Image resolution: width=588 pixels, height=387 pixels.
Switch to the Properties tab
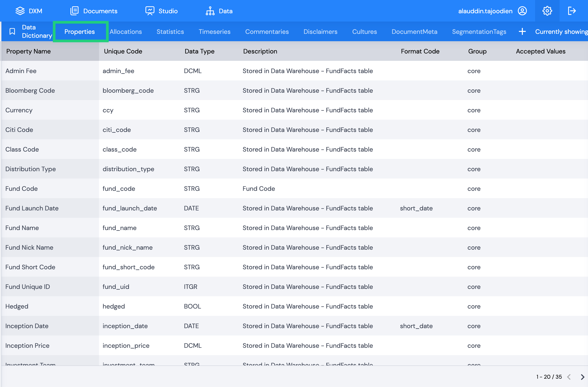pos(80,32)
